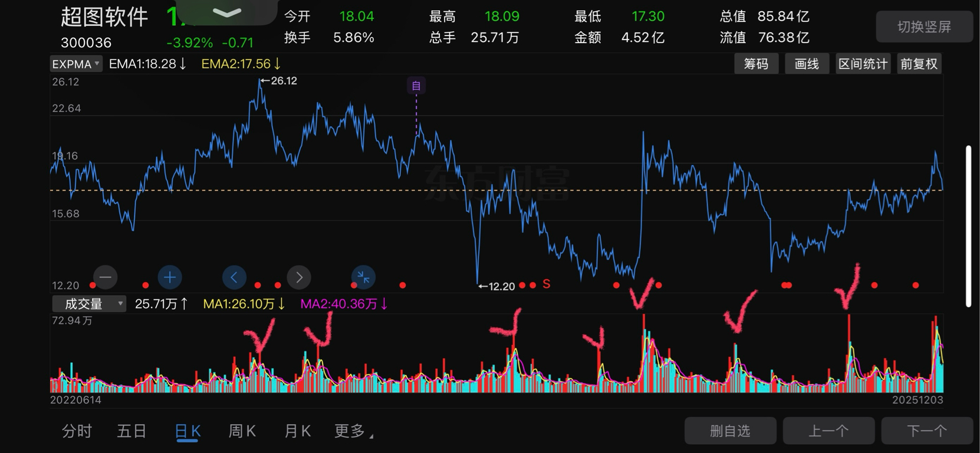Tap the 26.12 peak price marker

click(x=279, y=81)
